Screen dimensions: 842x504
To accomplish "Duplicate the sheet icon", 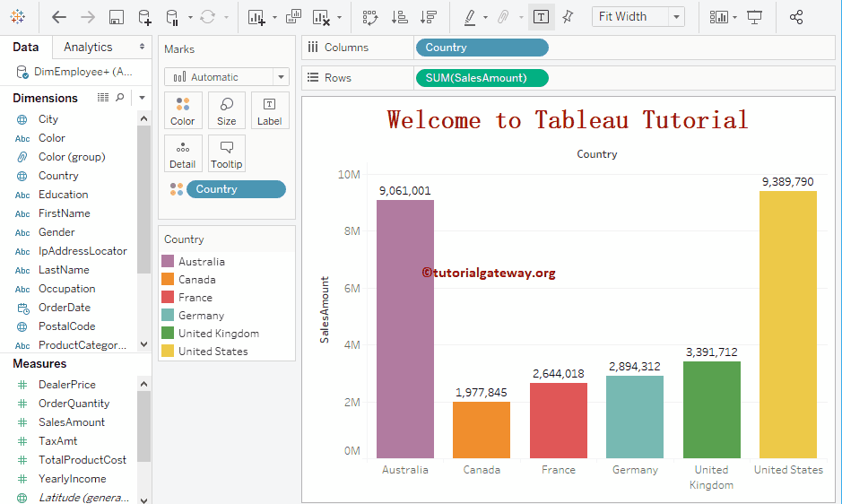I will pyautogui.click(x=293, y=17).
